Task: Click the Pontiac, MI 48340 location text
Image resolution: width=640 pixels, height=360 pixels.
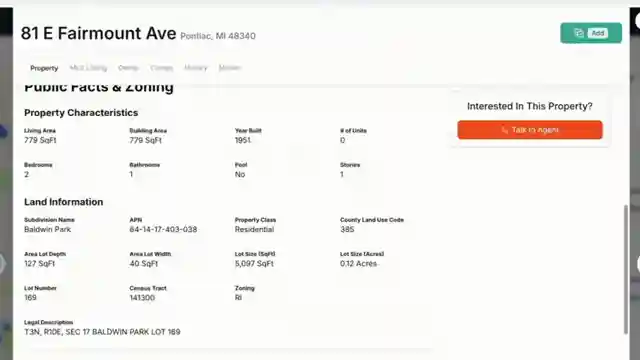Action: (x=218, y=36)
